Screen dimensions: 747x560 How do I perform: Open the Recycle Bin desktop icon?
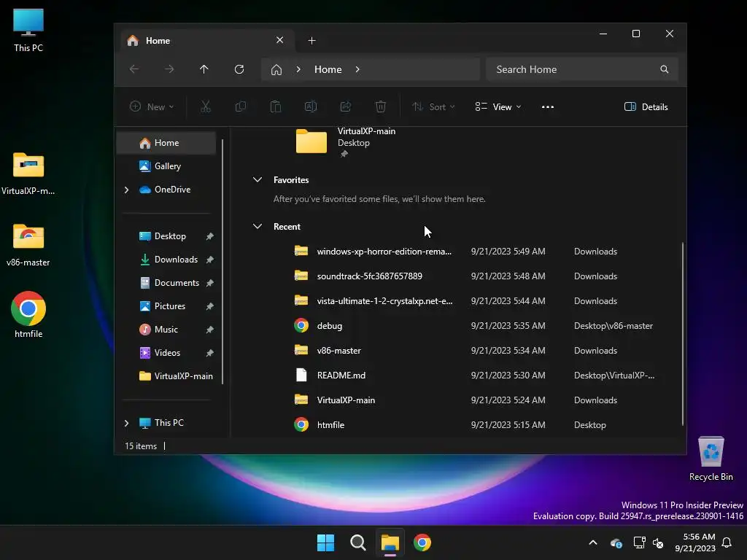(711, 458)
